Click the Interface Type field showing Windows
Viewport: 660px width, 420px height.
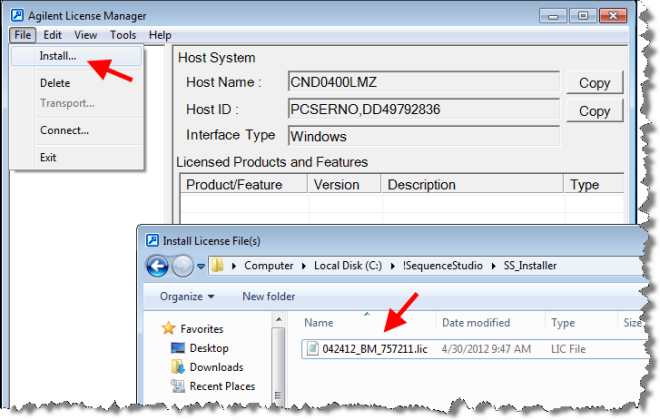pos(424,136)
